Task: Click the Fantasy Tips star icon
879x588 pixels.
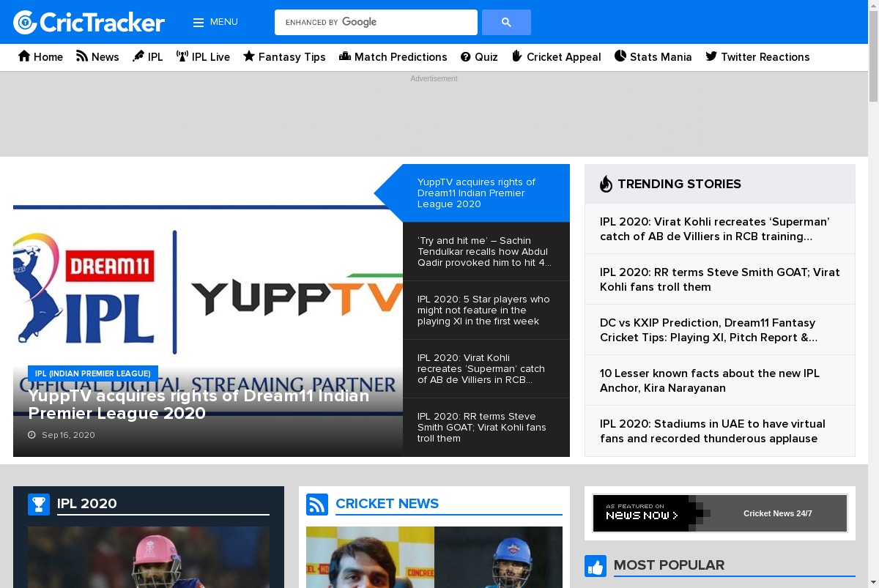Action: point(249,56)
